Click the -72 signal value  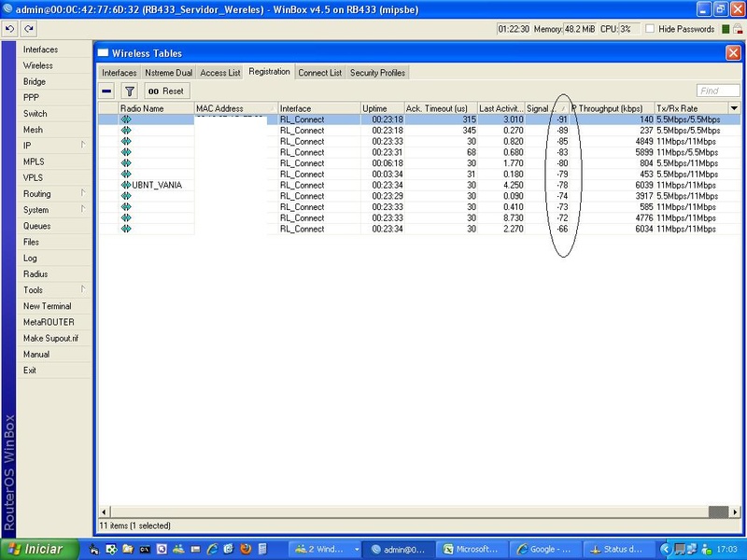(x=562, y=217)
